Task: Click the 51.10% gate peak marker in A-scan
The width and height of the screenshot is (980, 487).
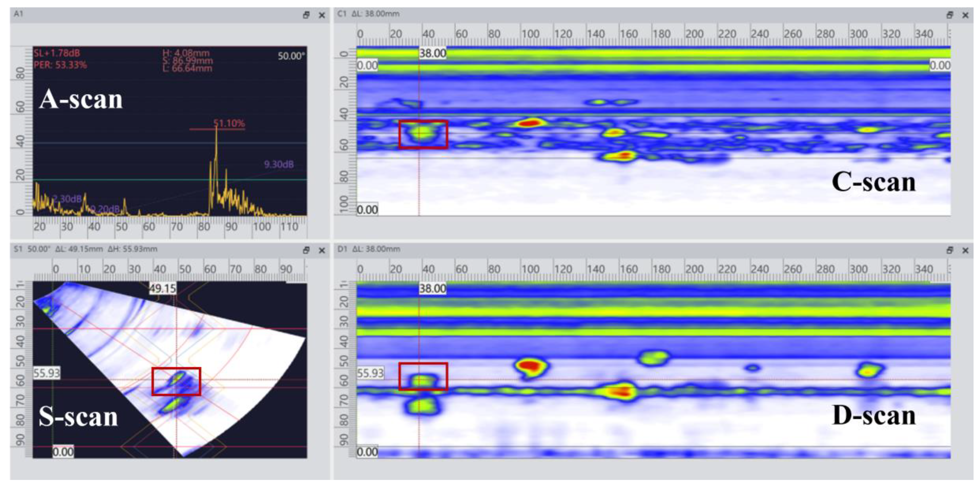Action: pyautogui.click(x=229, y=123)
